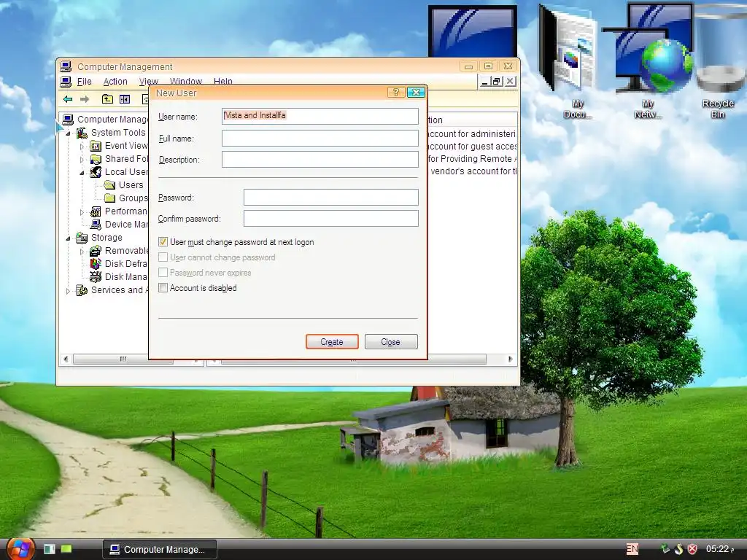Click the Device Manager icon in tree

96,225
